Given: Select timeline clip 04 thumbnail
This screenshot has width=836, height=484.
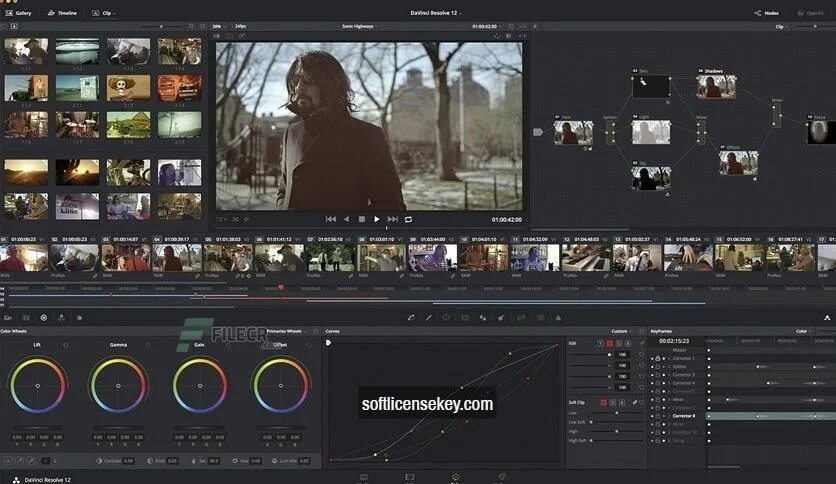Looking at the screenshot, I should [x=178, y=258].
